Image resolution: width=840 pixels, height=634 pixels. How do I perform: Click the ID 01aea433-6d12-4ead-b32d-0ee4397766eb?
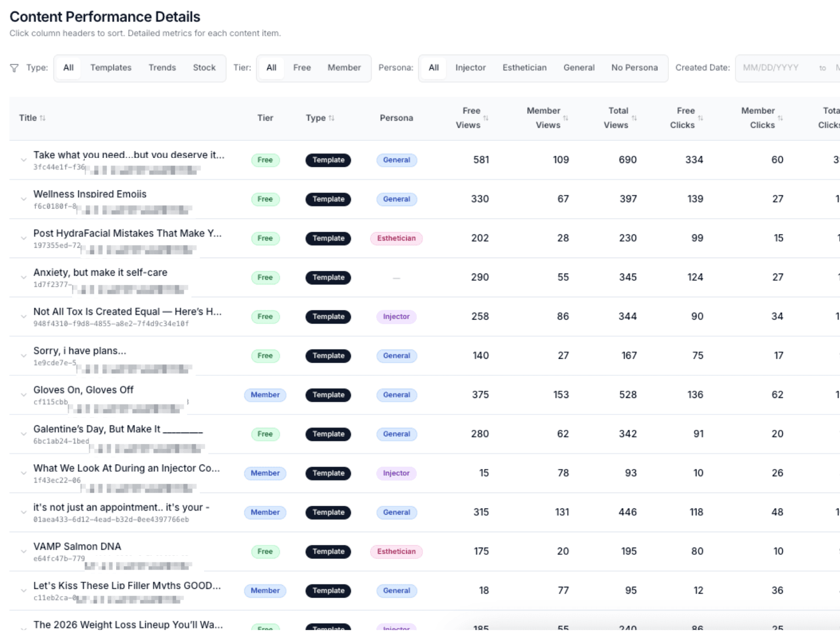point(111,520)
